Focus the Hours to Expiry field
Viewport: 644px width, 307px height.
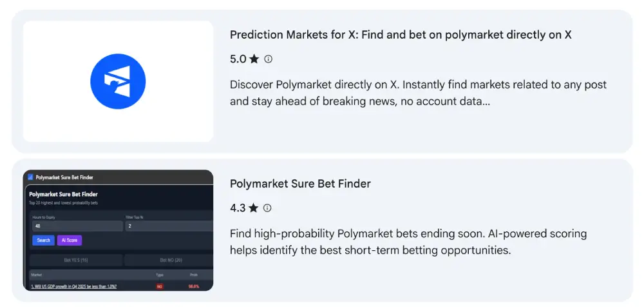tap(78, 226)
